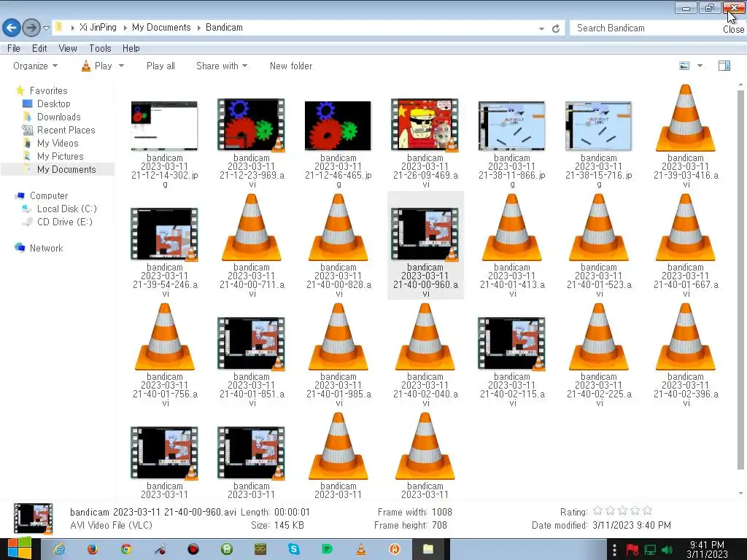The width and height of the screenshot is (747, 560).
Task: Open the Share with dropdown
Action: 222,66
